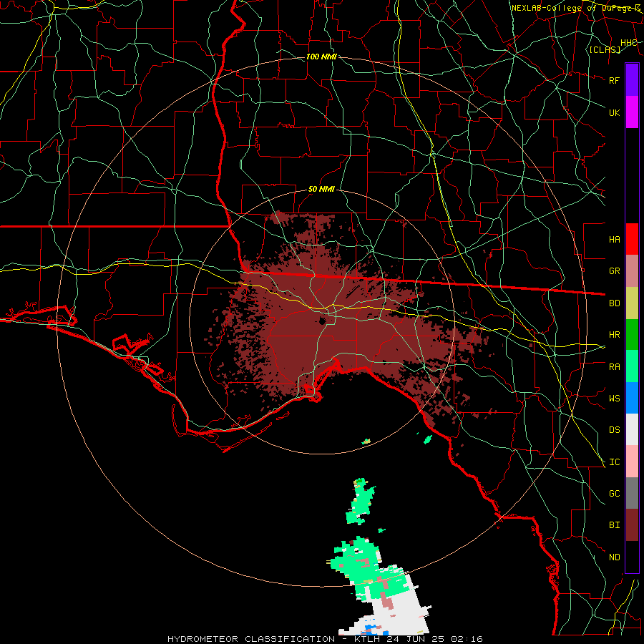Click the dusty pink GR legend swatch
This screenshot has height=644, width=644.
coord(632,270)
